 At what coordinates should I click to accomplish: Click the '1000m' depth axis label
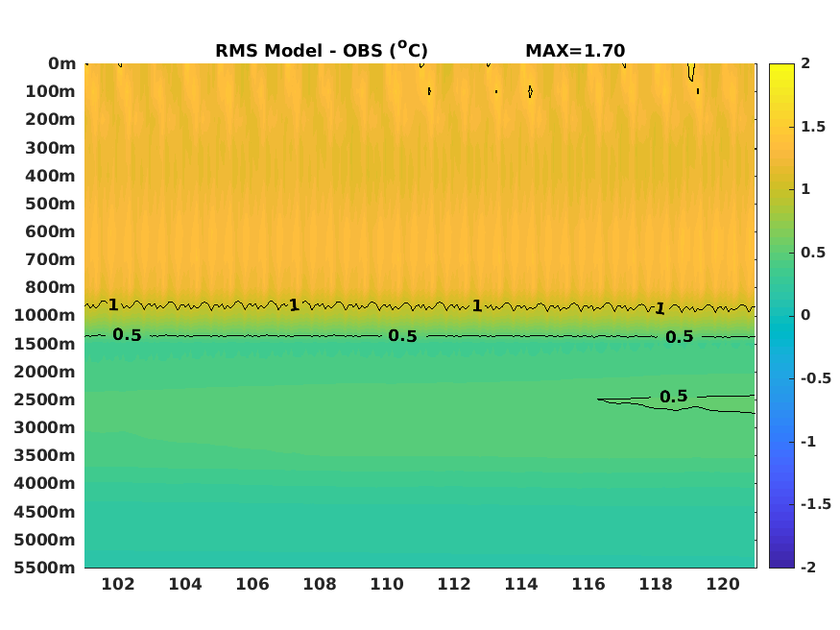45,315
